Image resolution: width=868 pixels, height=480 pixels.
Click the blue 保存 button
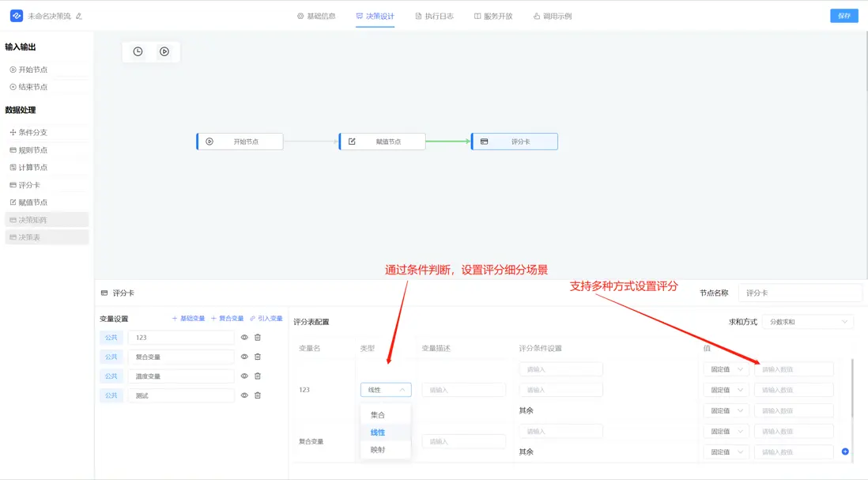click(844, 16)
